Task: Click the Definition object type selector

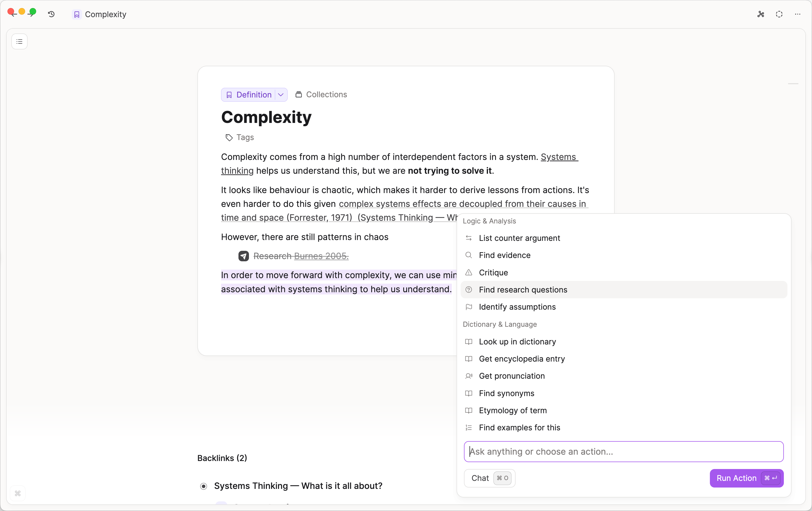Action: 250,95
